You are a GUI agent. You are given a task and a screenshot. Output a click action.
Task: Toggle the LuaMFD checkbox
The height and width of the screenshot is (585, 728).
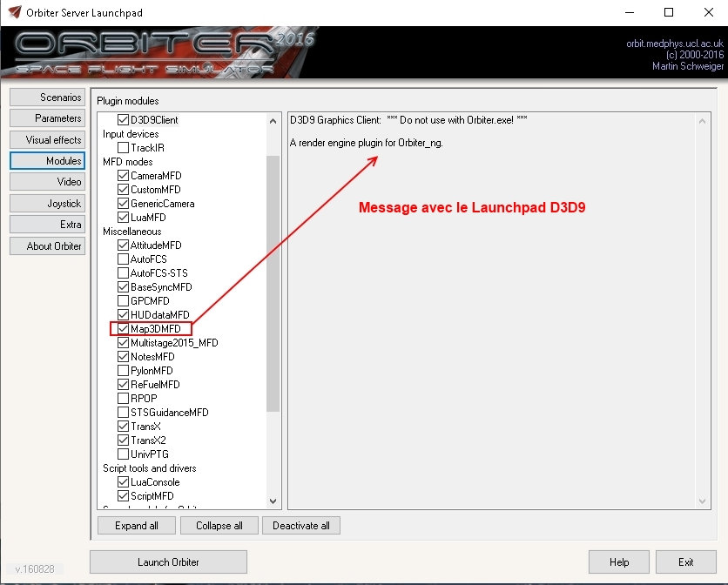point(123,218)
